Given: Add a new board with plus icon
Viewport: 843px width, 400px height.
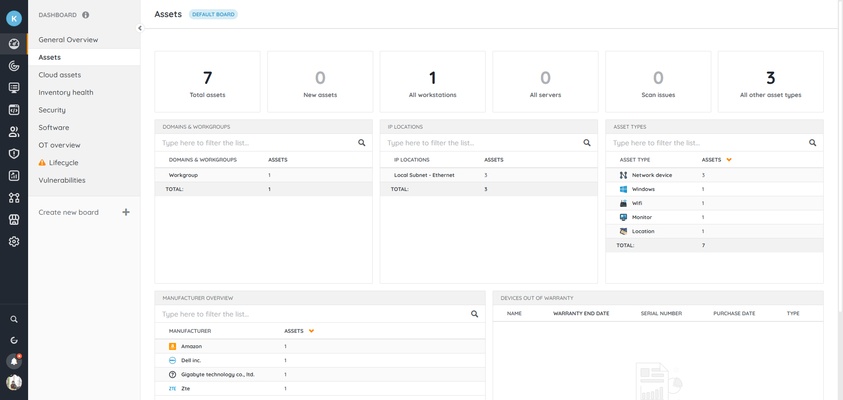Looking at the screenshot, I should [x=125, y=212].
